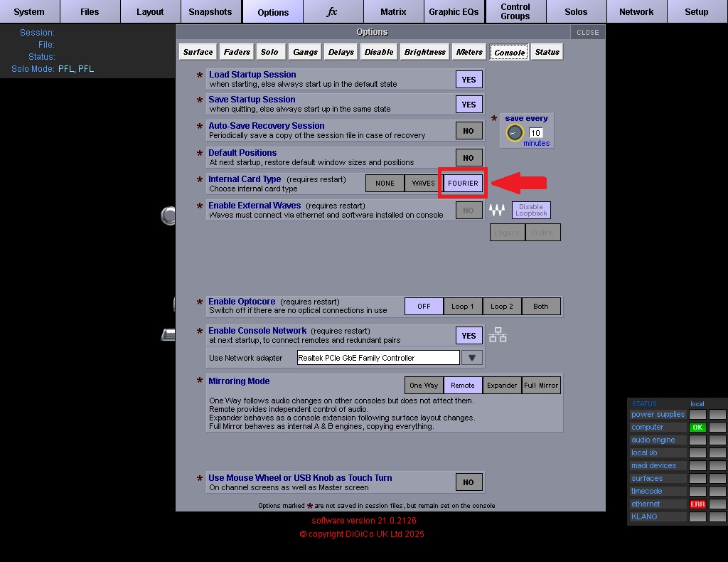Image resolution: width=728 pixels, height=562 pixels.
Task: Click the 'timecode' status label
Action: (x=646, y=491)
